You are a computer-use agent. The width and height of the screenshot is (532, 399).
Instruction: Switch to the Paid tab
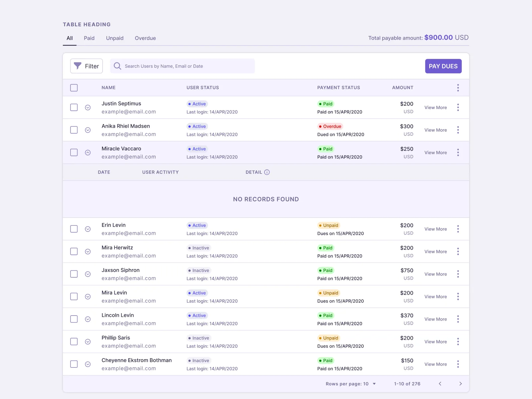tap(89, 38)
